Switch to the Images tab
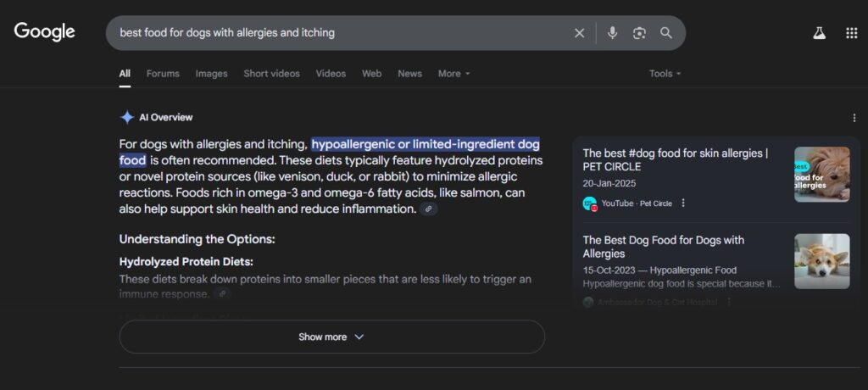Viewport: 868px width, 390px height. pyautogui.click(x=211, y=74)
